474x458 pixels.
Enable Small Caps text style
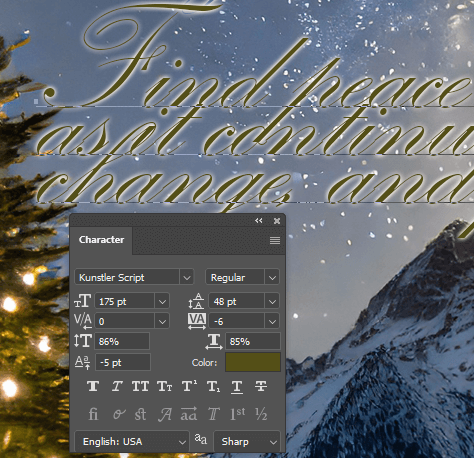pyautogui.click(x=165, y=386)
